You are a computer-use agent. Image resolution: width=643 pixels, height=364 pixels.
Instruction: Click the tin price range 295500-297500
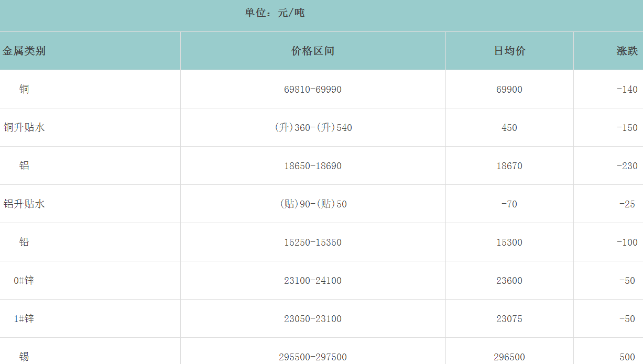[x=313, y=357]
